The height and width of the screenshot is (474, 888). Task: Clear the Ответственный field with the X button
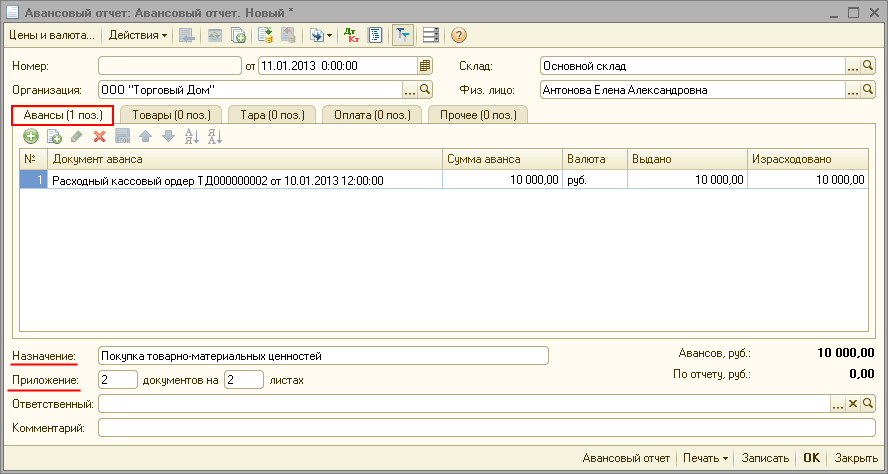(853, 404)
